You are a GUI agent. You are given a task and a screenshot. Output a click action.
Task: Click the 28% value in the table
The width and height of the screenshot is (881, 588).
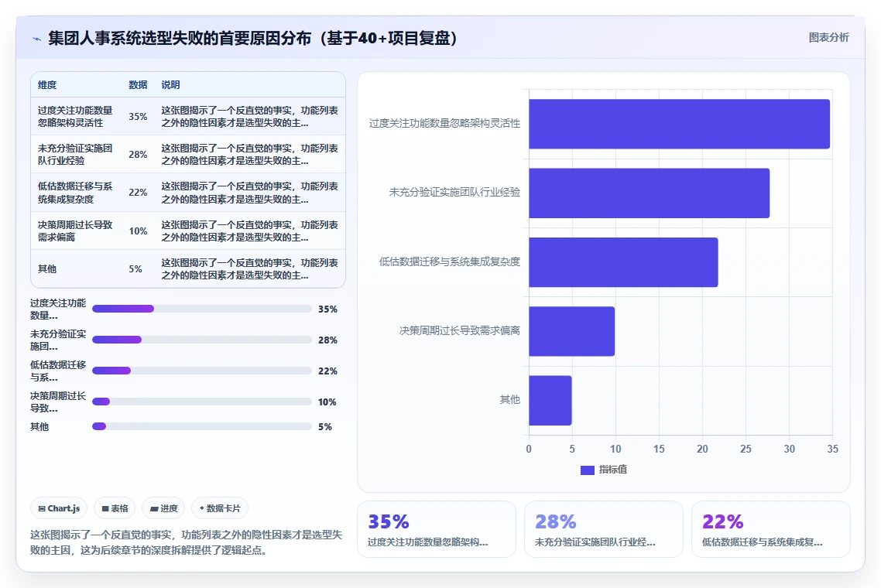click(139, 155)
